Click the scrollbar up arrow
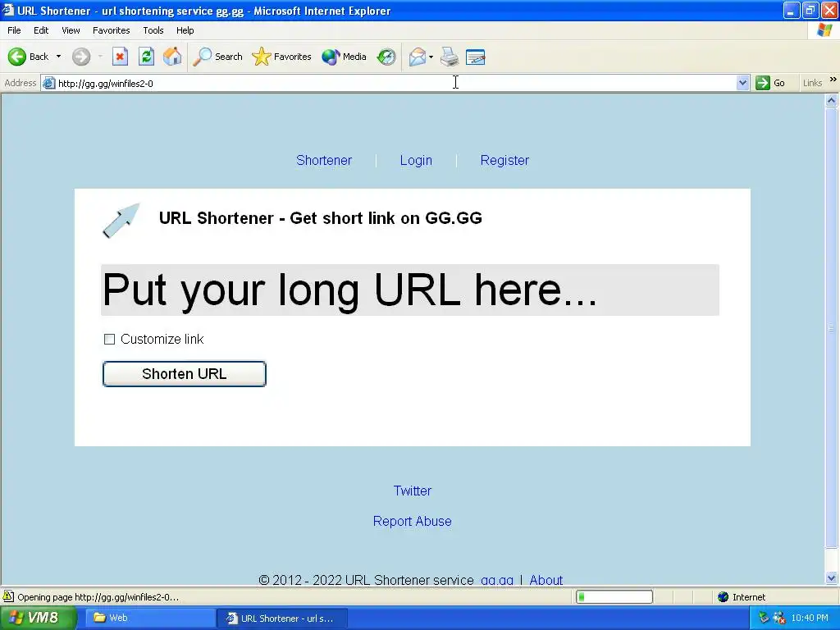This screenshot has width=840, height=630. (x=832, y=100)
